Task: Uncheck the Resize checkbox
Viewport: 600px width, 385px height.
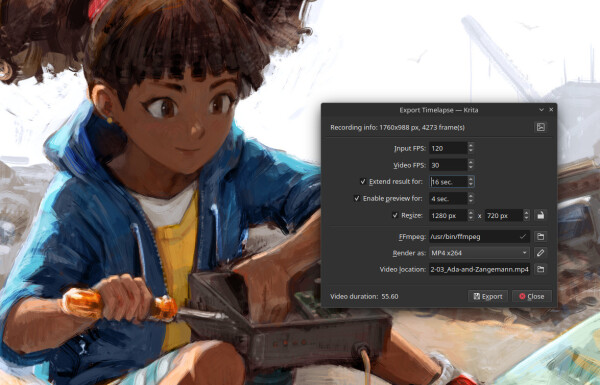Action: [395, 215]
